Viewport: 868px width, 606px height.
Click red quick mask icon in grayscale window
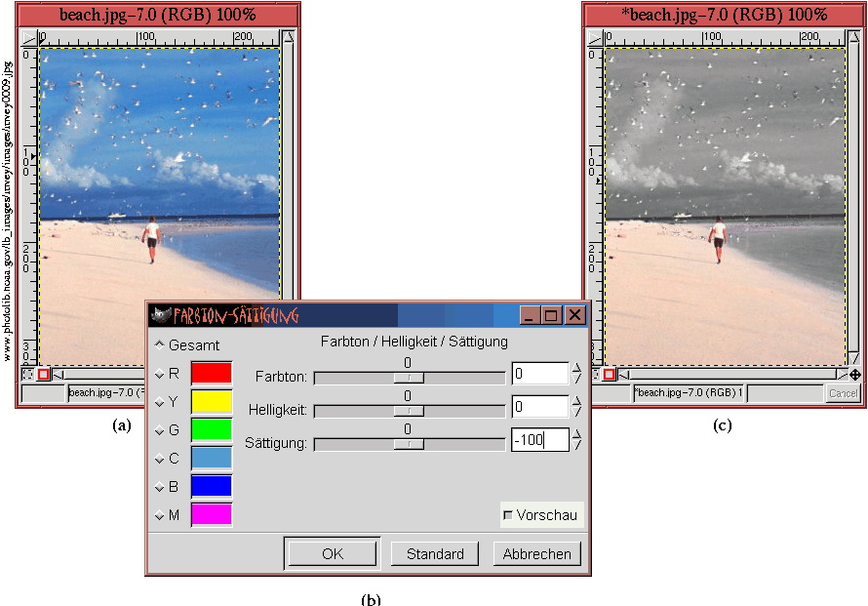click(610, 374)
